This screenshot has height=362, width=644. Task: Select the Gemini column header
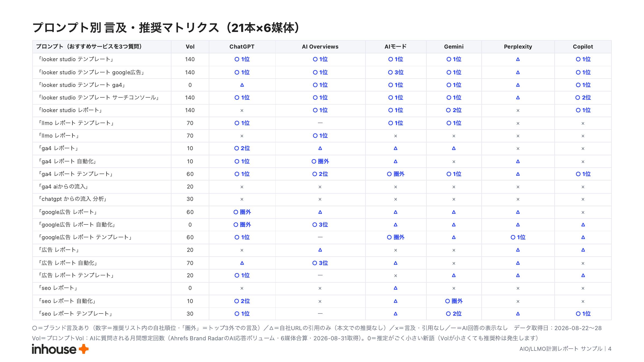[x=454, y=47]
